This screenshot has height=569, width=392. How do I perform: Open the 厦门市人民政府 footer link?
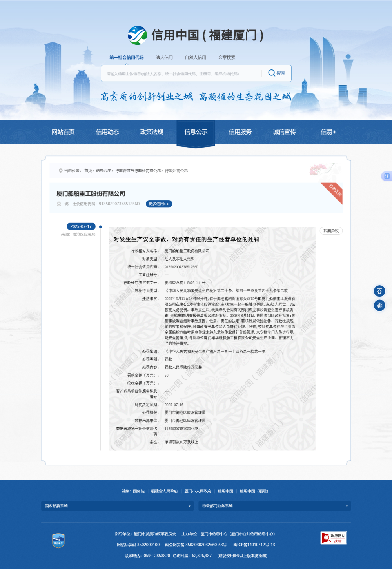click(198, 491)
